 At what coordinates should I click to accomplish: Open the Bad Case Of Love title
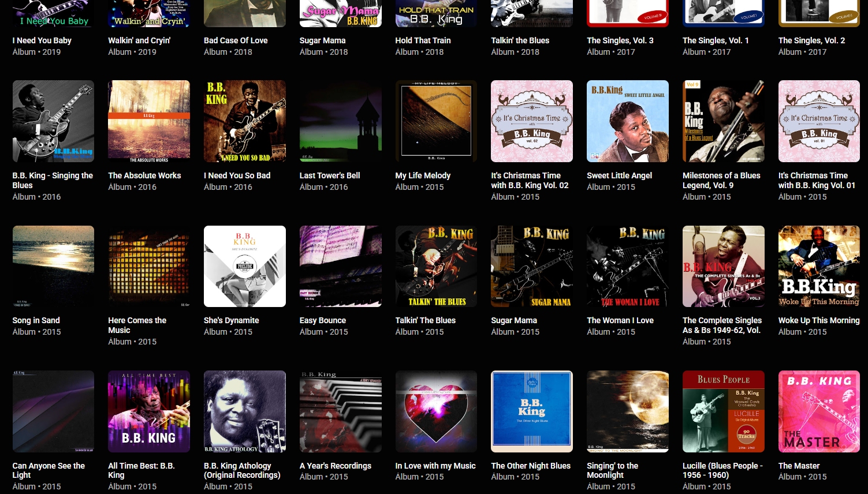point(236,40)
